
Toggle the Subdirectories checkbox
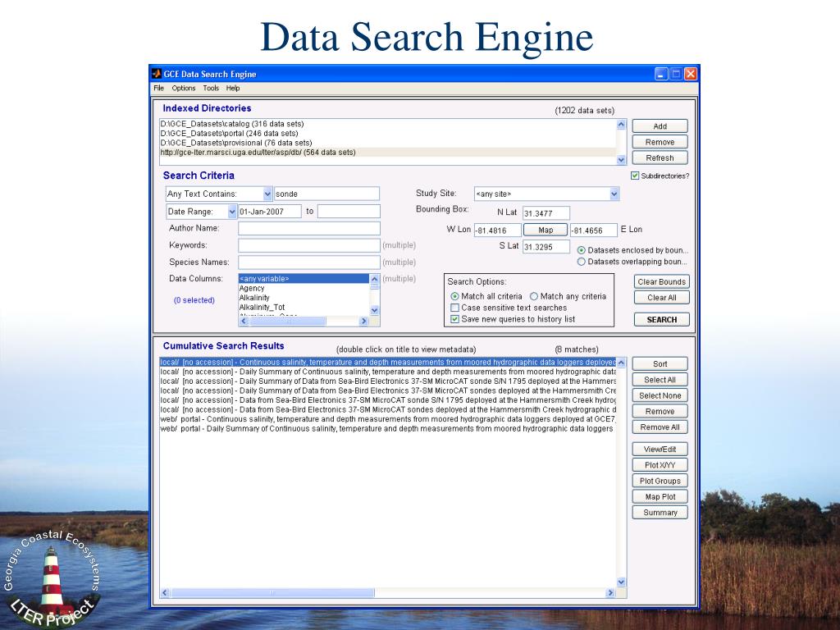(635, 176)
